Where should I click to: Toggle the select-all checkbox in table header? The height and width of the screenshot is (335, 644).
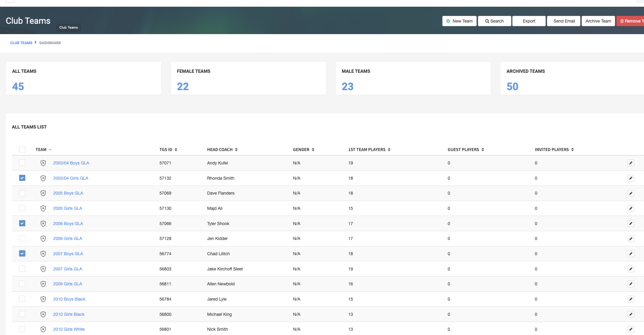(22, 150)
